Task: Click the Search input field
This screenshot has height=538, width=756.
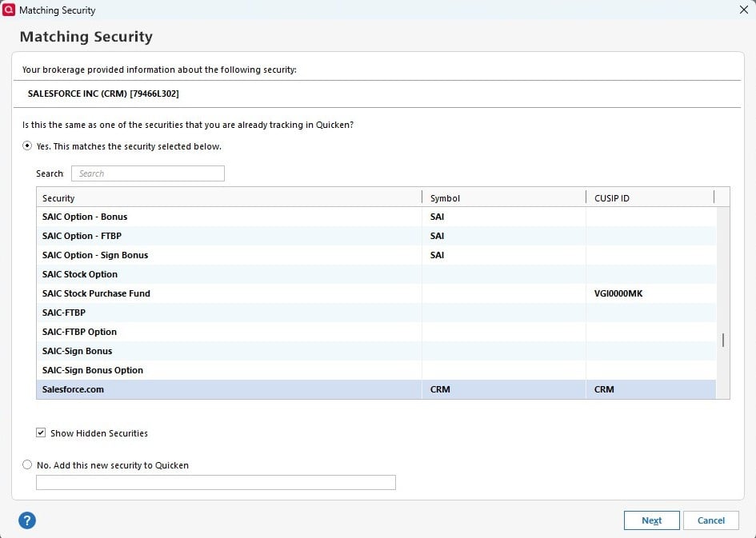Action: [148, 173]
